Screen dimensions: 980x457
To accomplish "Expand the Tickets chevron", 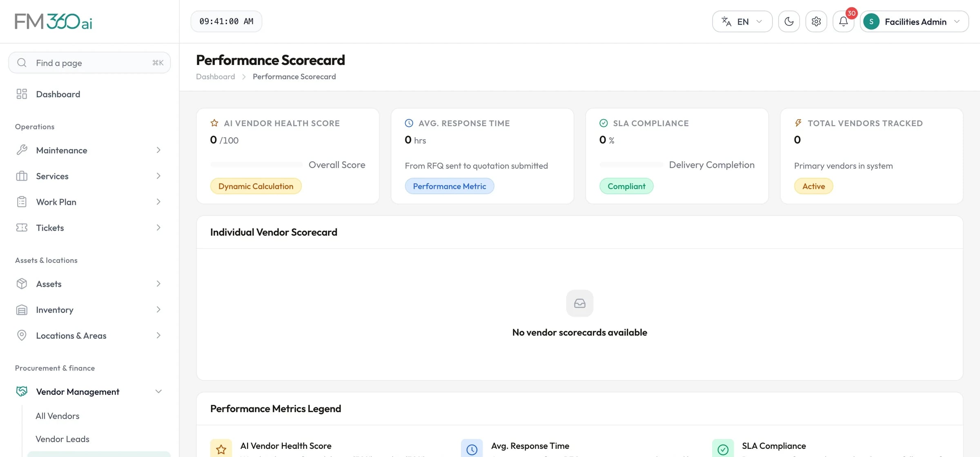I will (x=158, y=227).
